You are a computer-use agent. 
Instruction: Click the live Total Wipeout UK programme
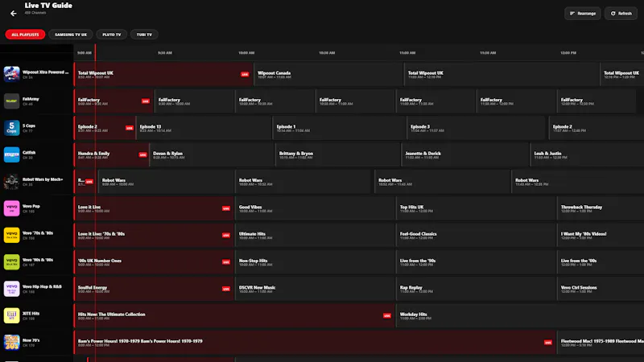[163, 74]
